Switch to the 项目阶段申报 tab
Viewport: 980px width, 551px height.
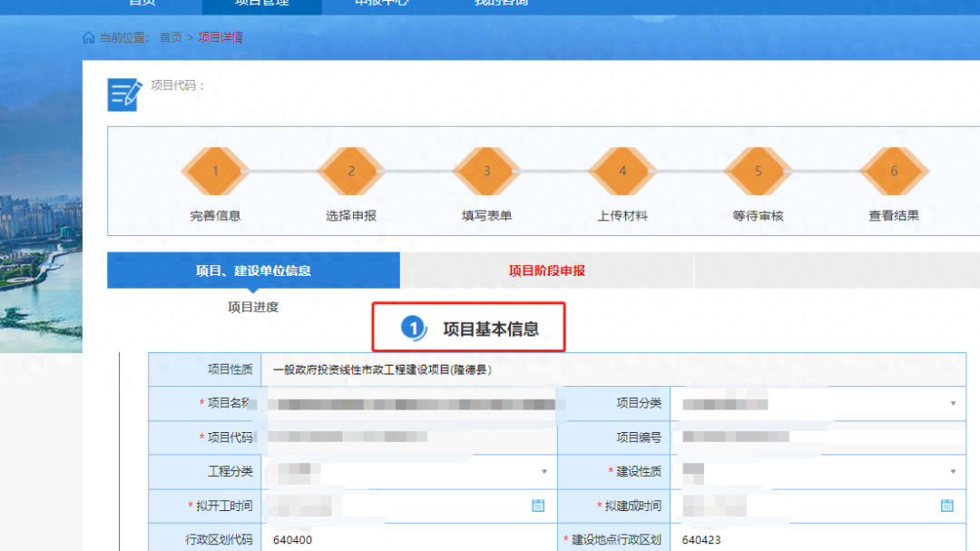pos(546,271)
